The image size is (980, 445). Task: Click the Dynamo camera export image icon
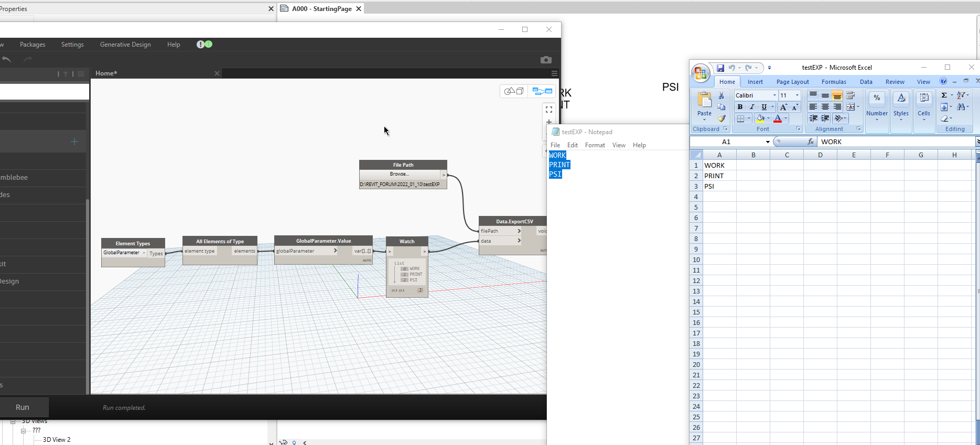(546, 60)
